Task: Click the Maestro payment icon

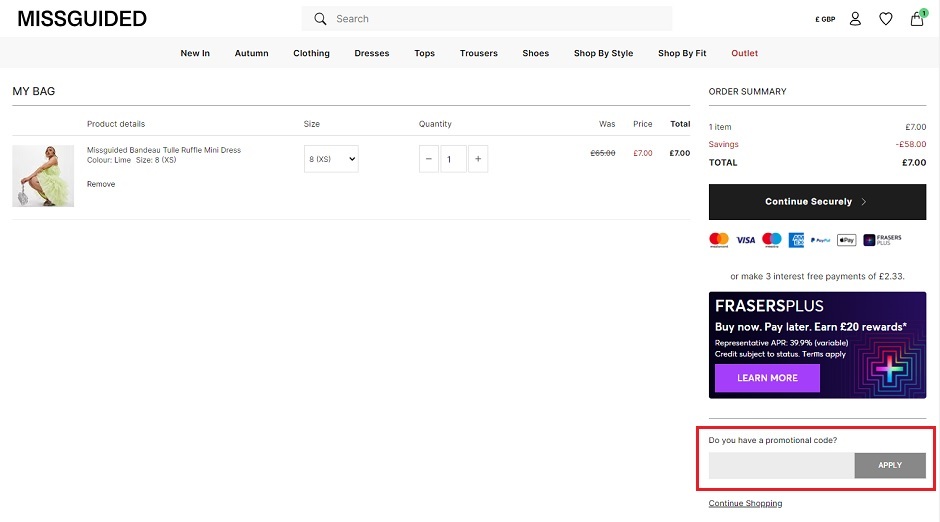Action: pos(772,240)
